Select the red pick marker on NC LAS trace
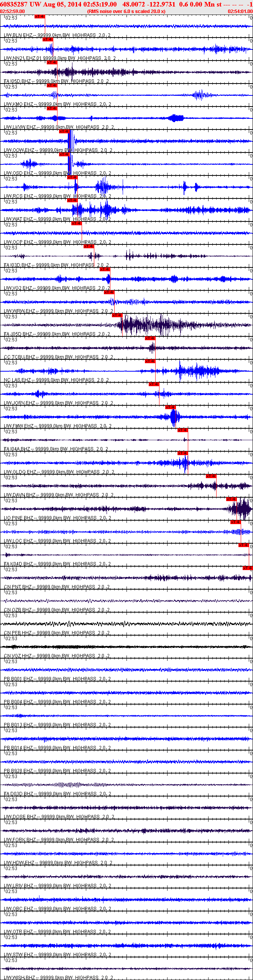Image resolution: width=253 pixels, height=980 pixels. [150, 361]
